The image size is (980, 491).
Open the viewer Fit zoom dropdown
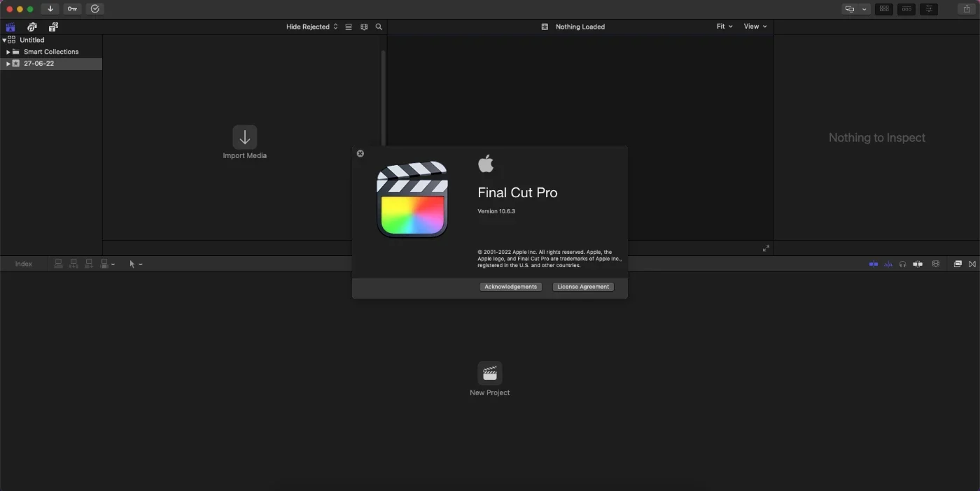(724, 27)
